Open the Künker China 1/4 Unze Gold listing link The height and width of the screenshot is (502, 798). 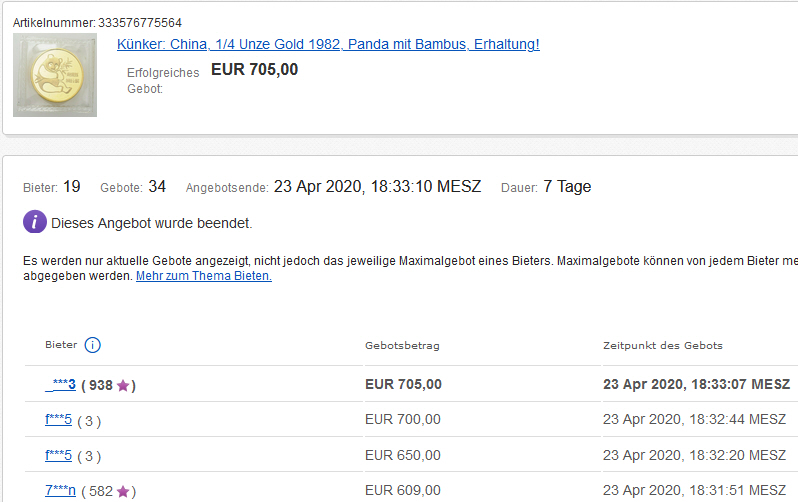pyautogui.click(x=328, y=45)
